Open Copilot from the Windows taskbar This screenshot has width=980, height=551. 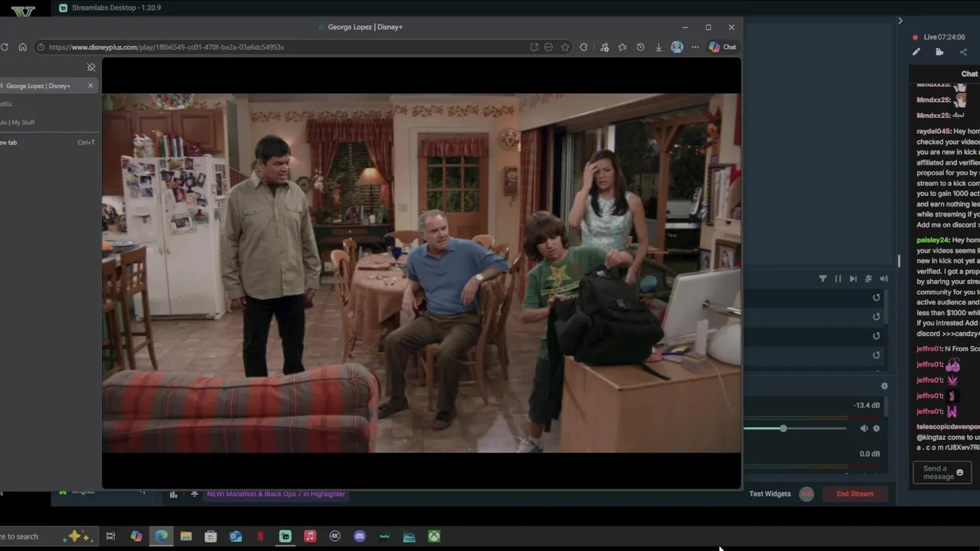(136, 536)
